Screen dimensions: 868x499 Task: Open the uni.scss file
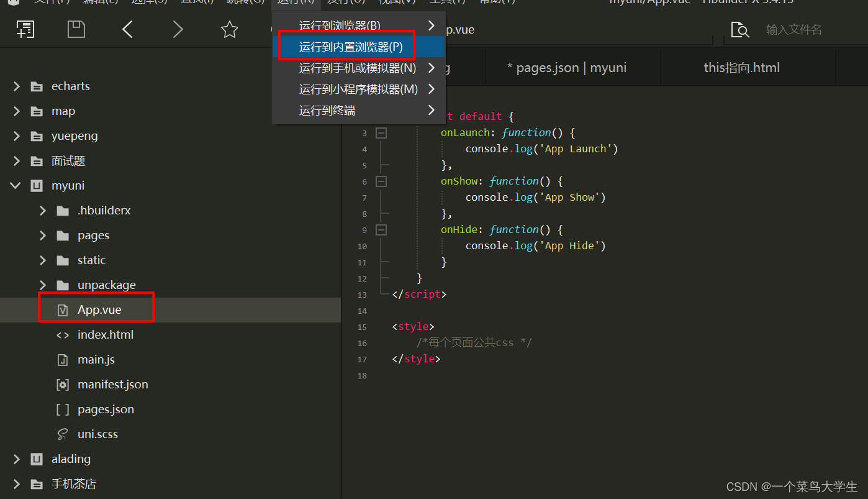click(97, 434)
